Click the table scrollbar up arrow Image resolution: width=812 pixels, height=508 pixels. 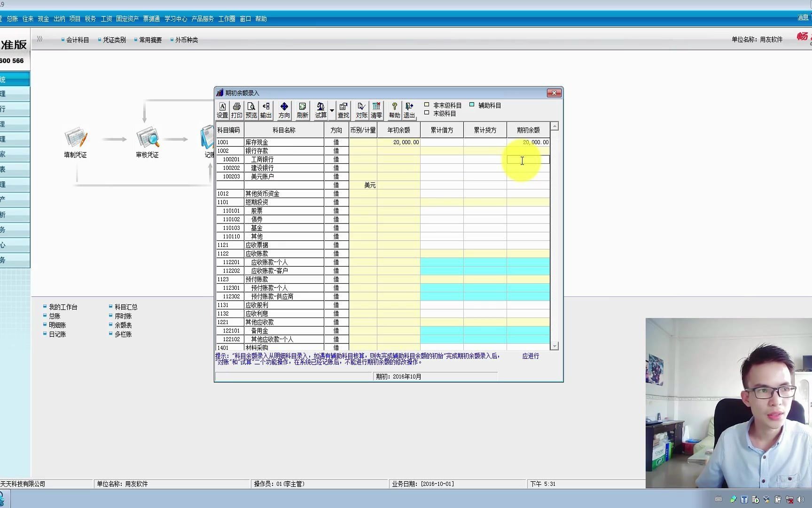pos(554,126)
